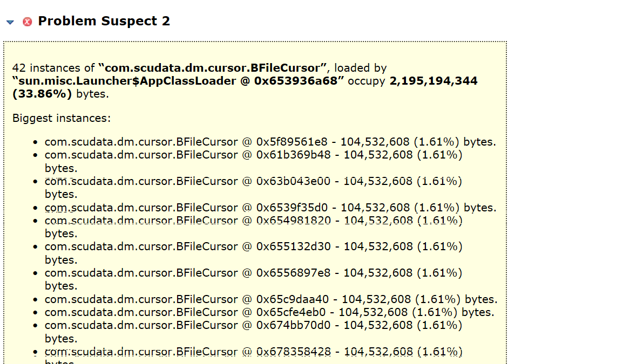The image size is (623, 364).
Task: Click the bold com.scudata.dm.cursor.BFileCursor class name
Action: (212, 68)
